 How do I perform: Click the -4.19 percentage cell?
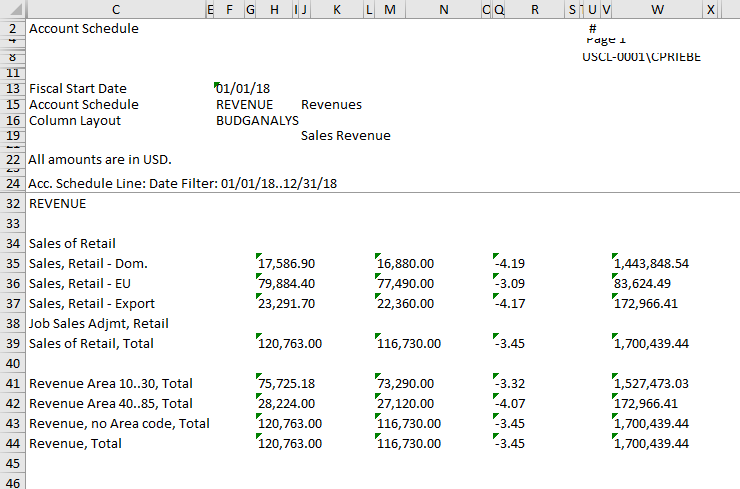pyautogui.click(x=510, y=264)
